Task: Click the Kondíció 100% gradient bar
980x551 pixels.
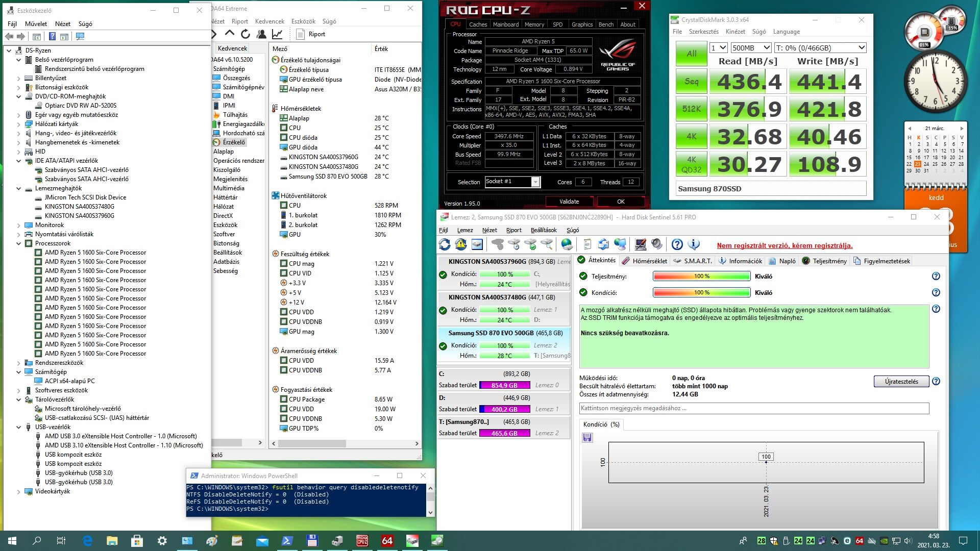Action: coord(701,292)
